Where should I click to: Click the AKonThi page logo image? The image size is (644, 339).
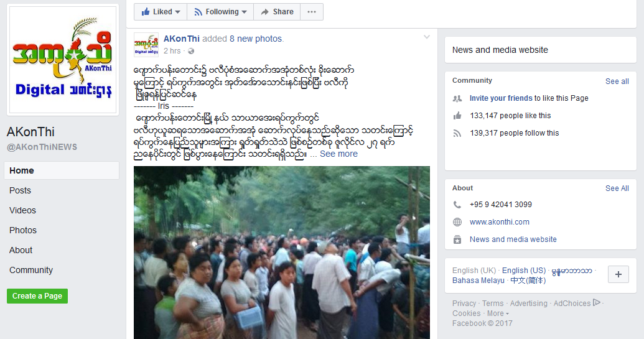63,60
